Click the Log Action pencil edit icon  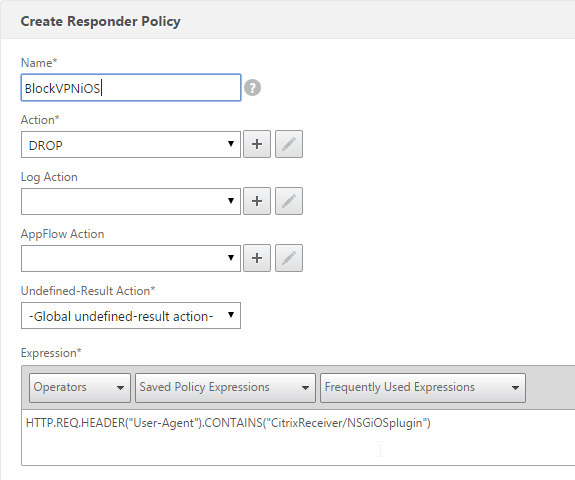coord(289,201)
